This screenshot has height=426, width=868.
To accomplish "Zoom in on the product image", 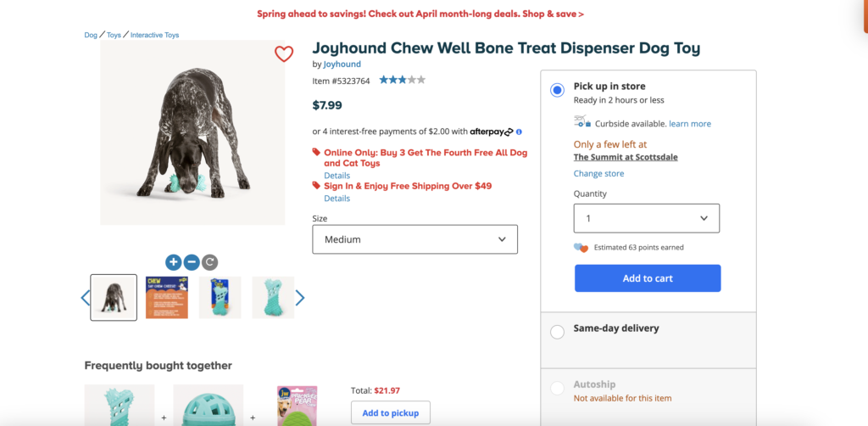I will tap(173, 262).
